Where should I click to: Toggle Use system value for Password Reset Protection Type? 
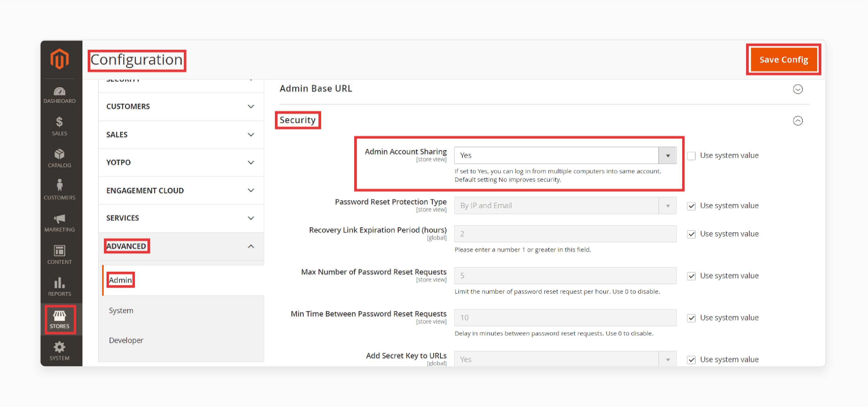[x=691, y=206]
